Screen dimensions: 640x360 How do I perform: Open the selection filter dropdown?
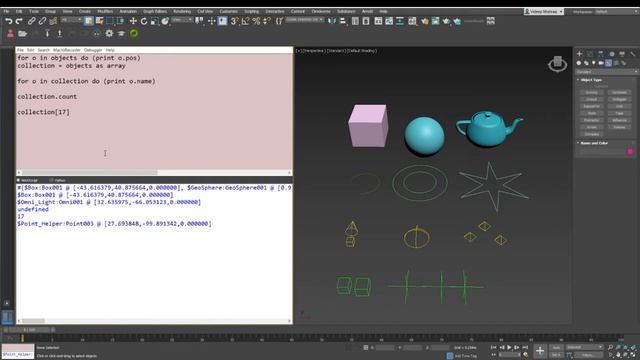pos(71,20)
